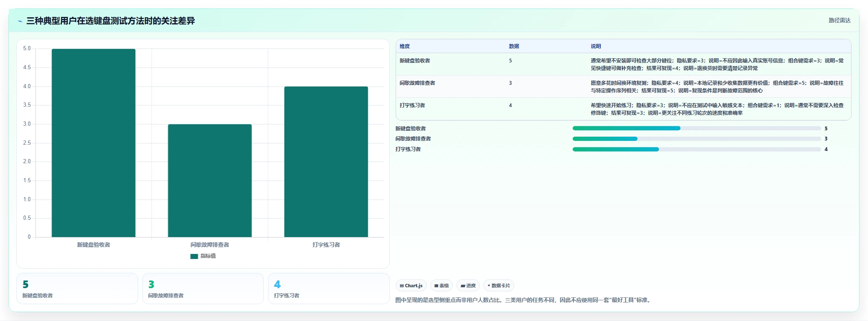Screen dimensions: 868x321
Task: Select the Chart.js tag chip
Action: click(x=411, y=286)
